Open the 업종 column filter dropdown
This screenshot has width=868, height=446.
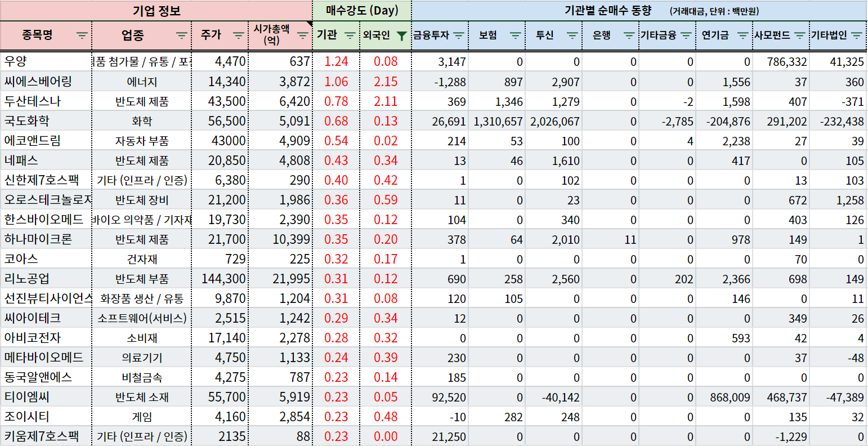click(x=182, y=35)
